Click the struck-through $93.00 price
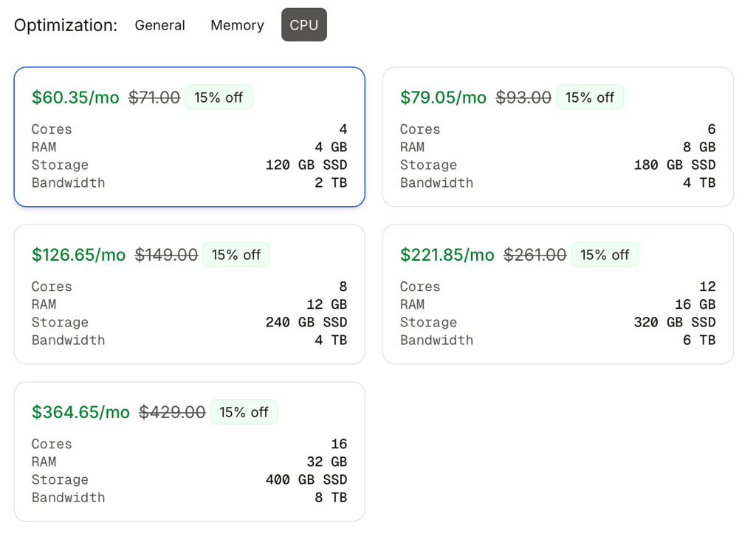 pos(523,97)
